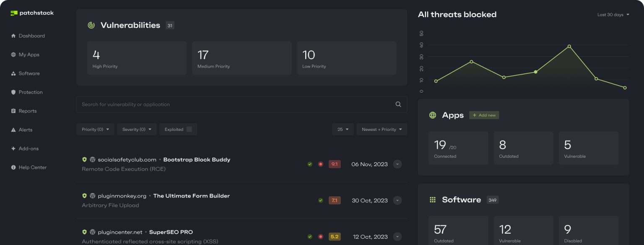
Task: Click the search magnifier icon
Action: click(x=397, y=104)
